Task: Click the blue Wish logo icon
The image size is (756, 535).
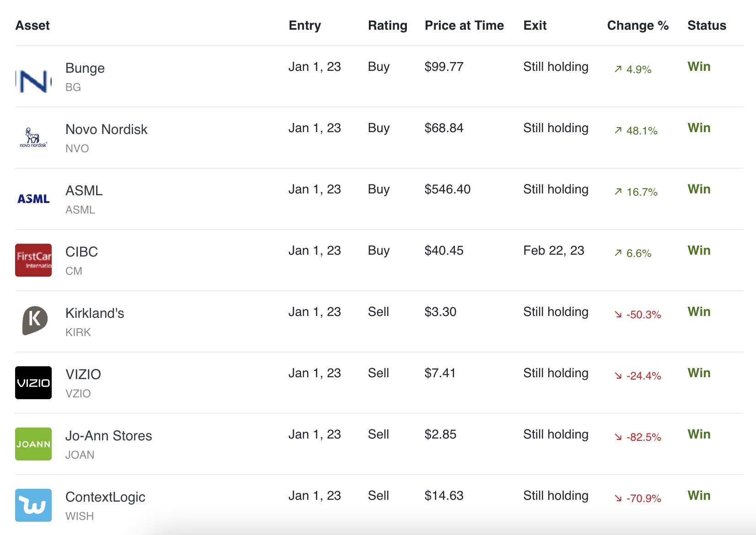Action: [33, 505]
